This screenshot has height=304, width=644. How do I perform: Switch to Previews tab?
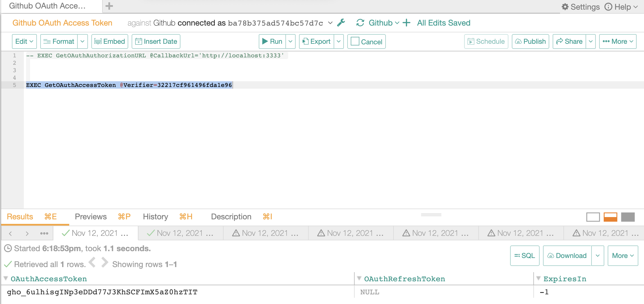click(91, 217)
